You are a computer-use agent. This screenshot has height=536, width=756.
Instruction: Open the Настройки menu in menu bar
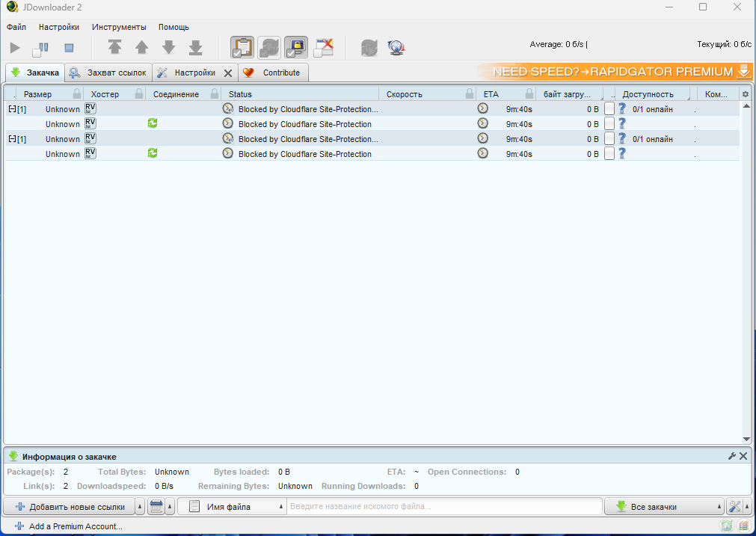59,27
